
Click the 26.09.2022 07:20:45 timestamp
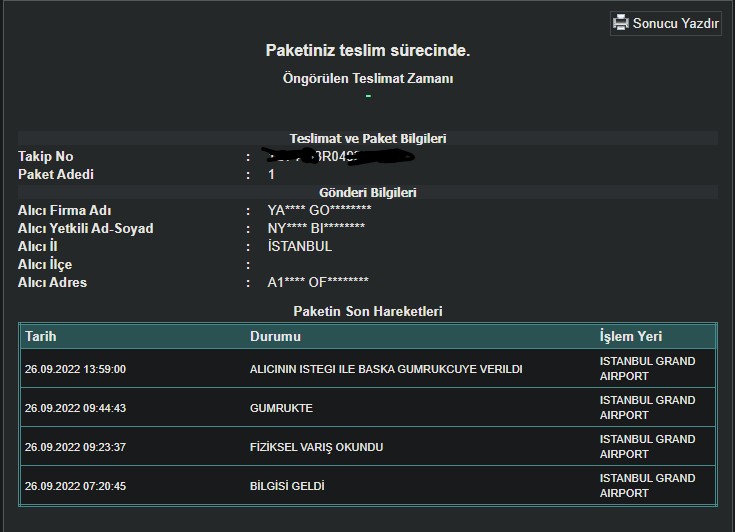75,486
